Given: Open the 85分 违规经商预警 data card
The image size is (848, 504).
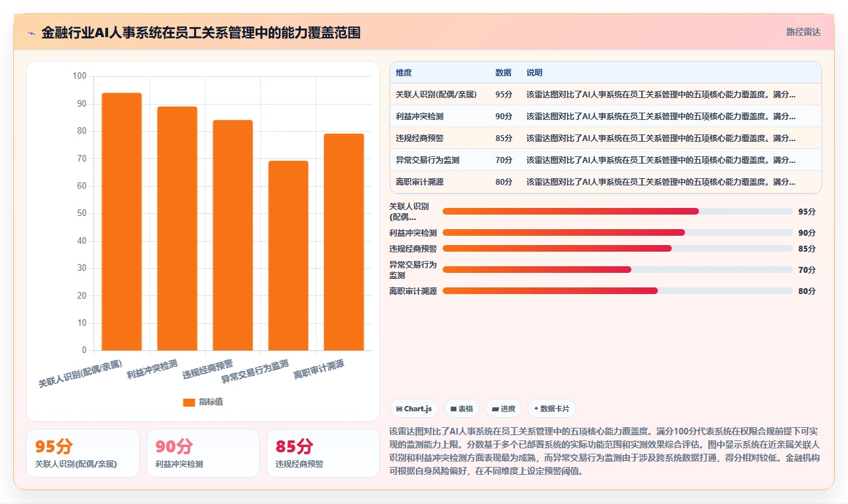Looking at the screenshot, I should 323,453.
